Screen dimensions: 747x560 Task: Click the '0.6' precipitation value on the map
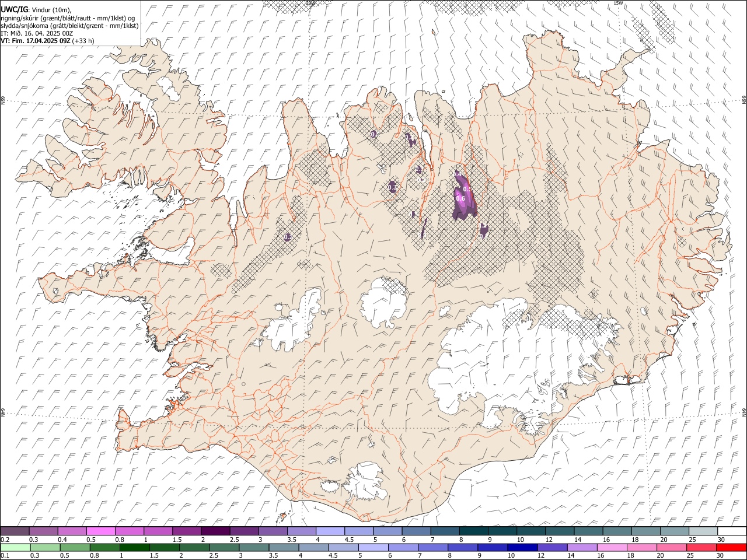coord(460,198)
